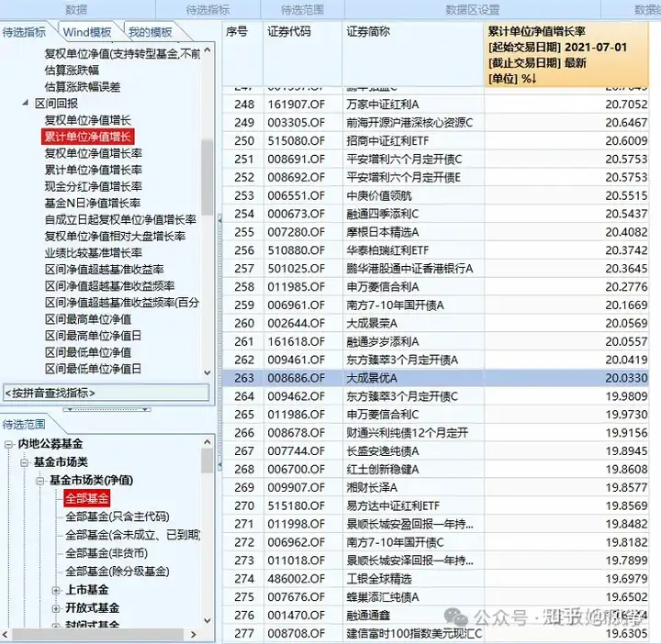Viewport: 661px width, 644px height.
Task: Click 中庚价值领航 fund name
Action: [x=379, y=195]
